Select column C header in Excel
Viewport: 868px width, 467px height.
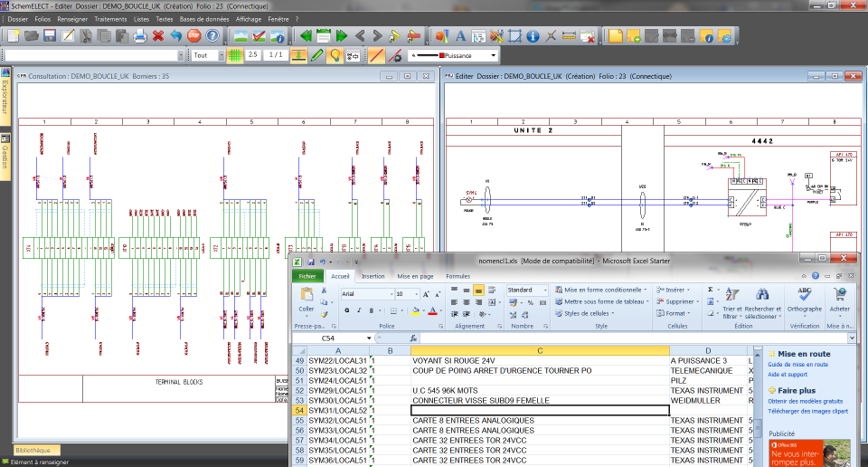[x=540, y=350]
